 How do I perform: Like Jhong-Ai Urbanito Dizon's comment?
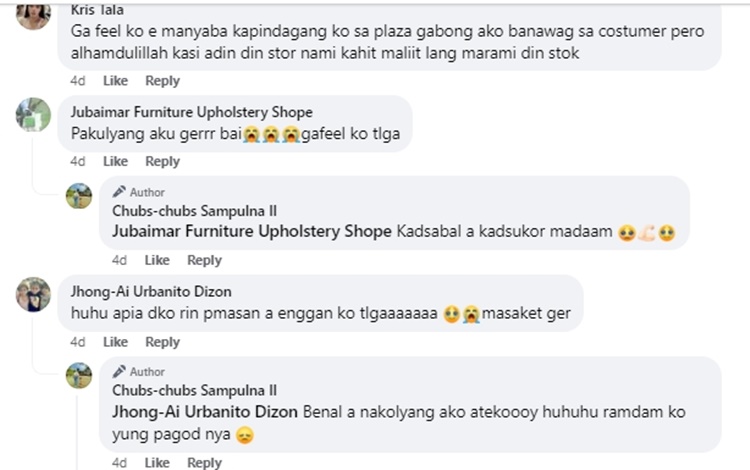tap(116, 342)
